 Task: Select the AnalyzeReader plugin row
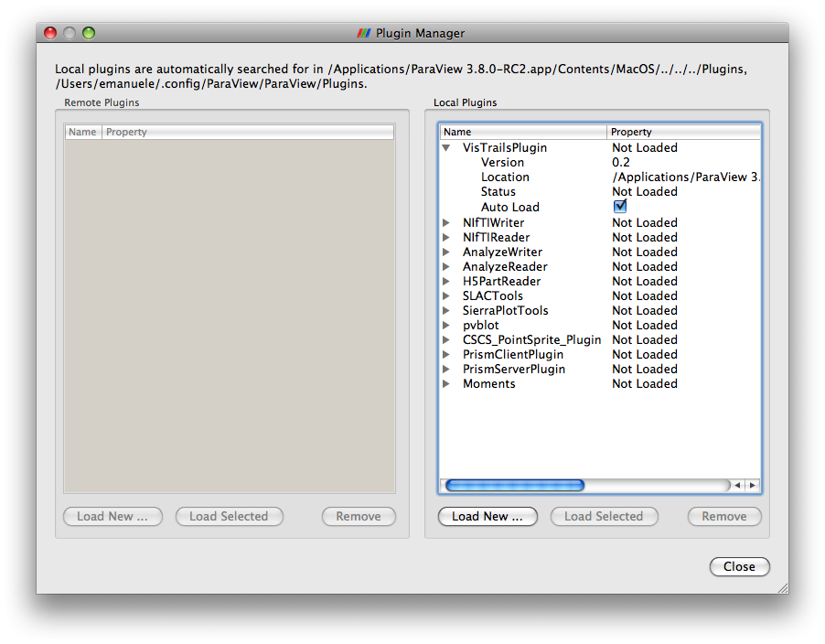click(504, 266)
